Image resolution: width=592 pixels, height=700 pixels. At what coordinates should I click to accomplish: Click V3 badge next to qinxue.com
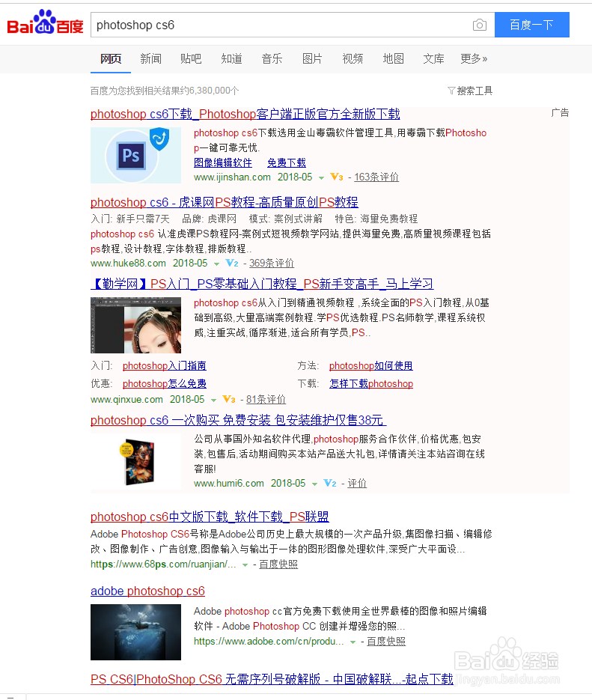pyautogui.click(x=229, y=400)
